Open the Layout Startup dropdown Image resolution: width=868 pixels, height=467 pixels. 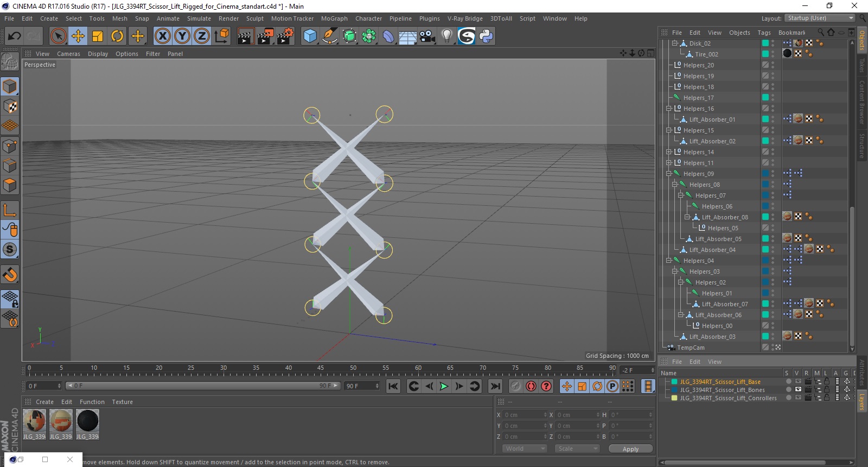(x=820, y=18)
